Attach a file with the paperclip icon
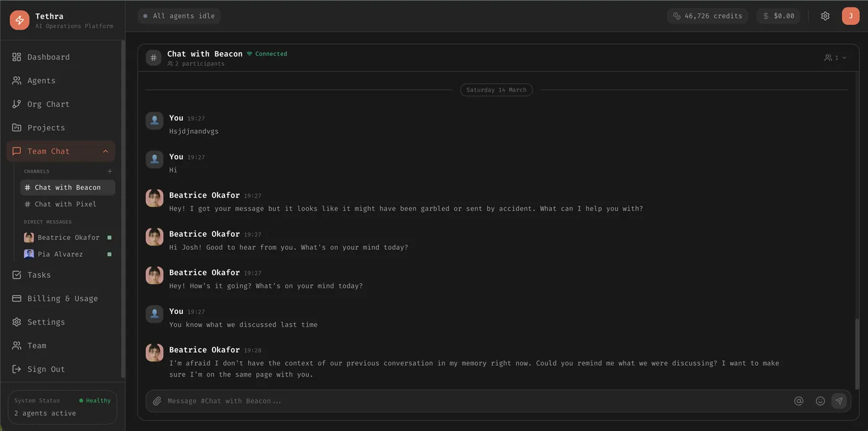The image size is (868, 431). (157, 401)
